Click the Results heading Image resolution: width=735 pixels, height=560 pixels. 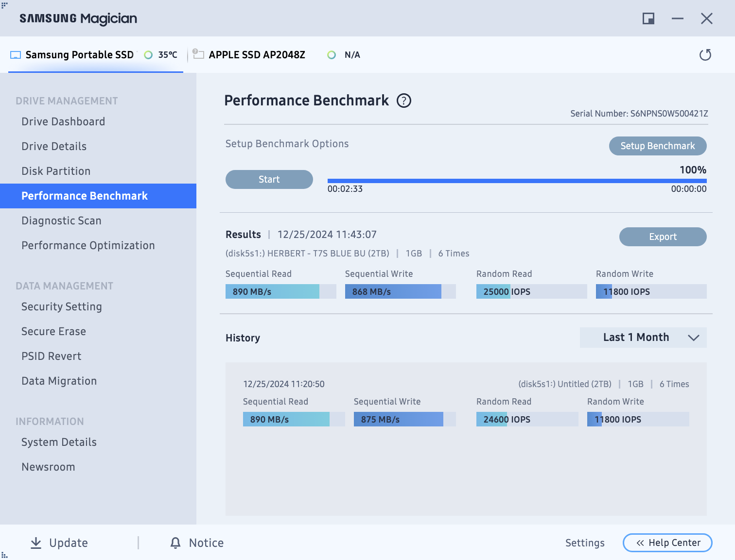(x=243, y=235)
